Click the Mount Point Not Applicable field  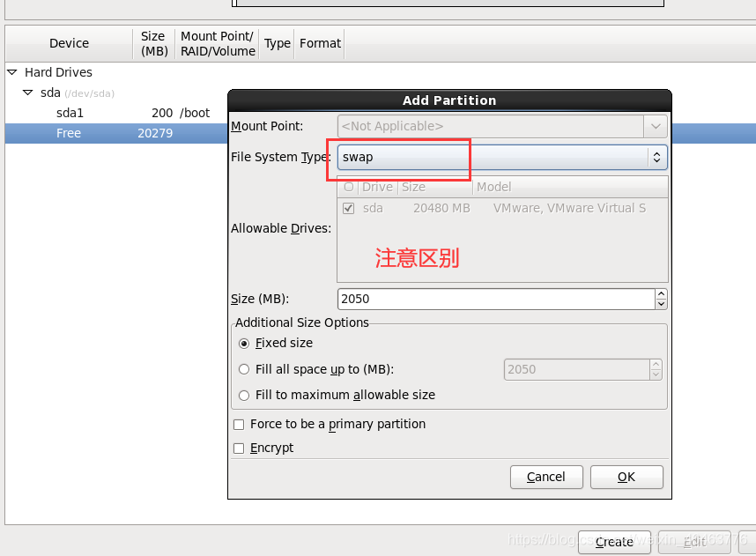tap(491, 126)
